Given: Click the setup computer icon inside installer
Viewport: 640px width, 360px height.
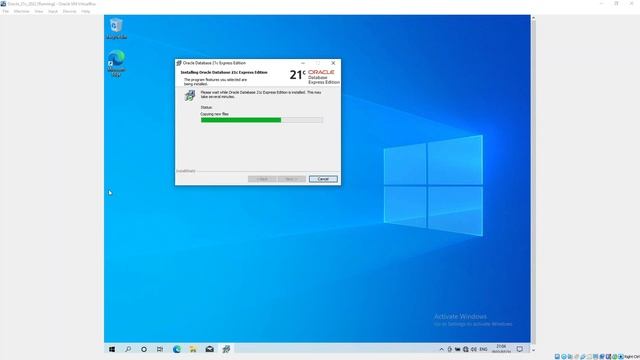Looking at the screenshot, I should click(190, 96).
